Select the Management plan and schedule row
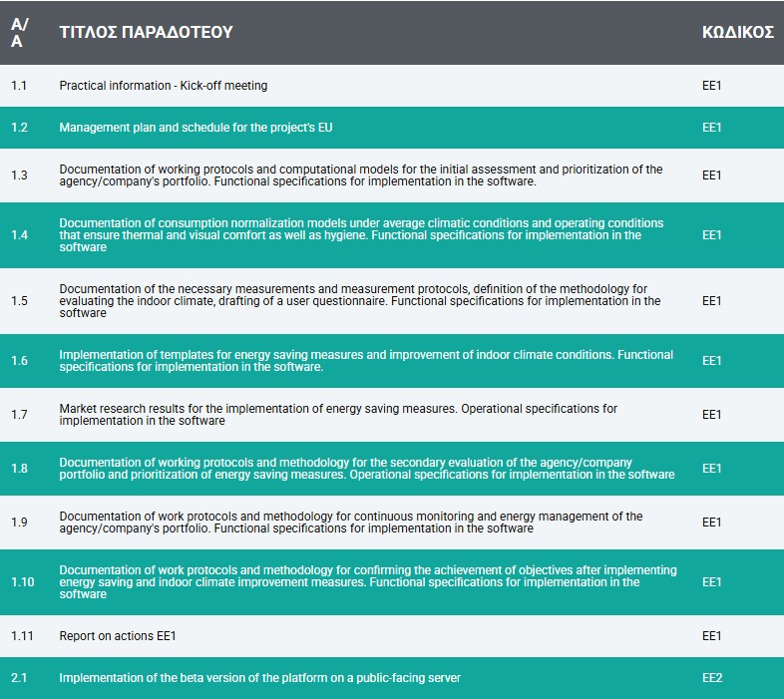The height and width of the screenshot is (699, 784). pyautogui.click(x=392, y=128)
